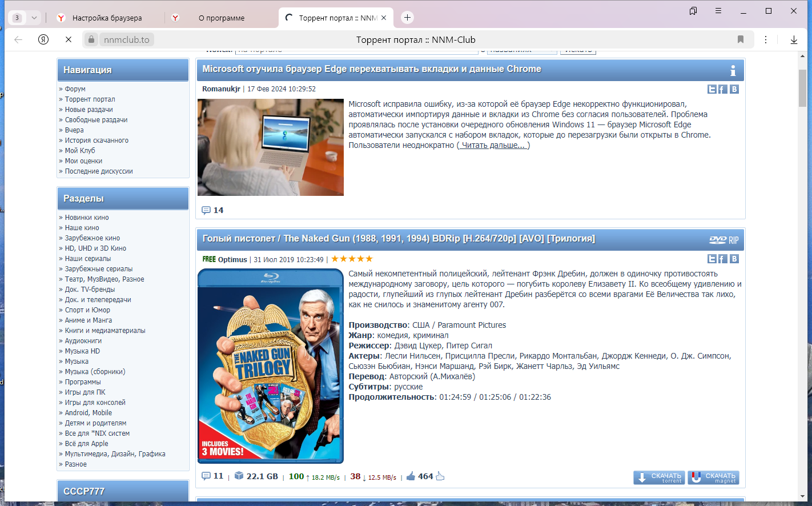Image resolution: width=812 pixels, height=506 pixels.
Task: Open Новые раздачи in navigation
Action: (x=89, y=110)
